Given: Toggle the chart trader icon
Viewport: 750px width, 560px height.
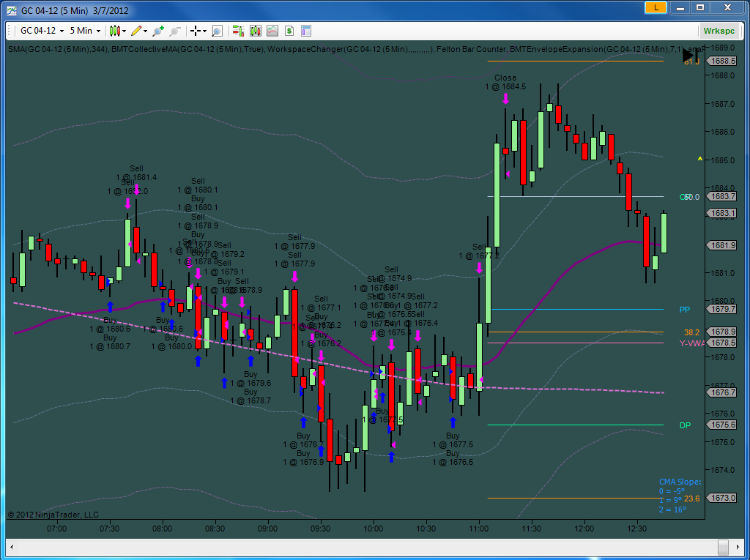Looking at the screenshot, I should [x=238, y=31].
